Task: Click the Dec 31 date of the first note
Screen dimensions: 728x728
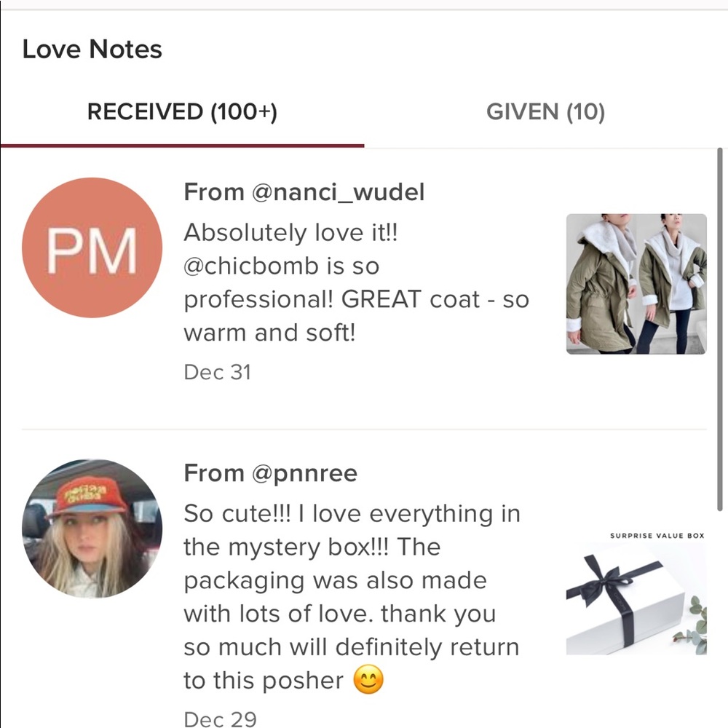Action: (217, 372)
